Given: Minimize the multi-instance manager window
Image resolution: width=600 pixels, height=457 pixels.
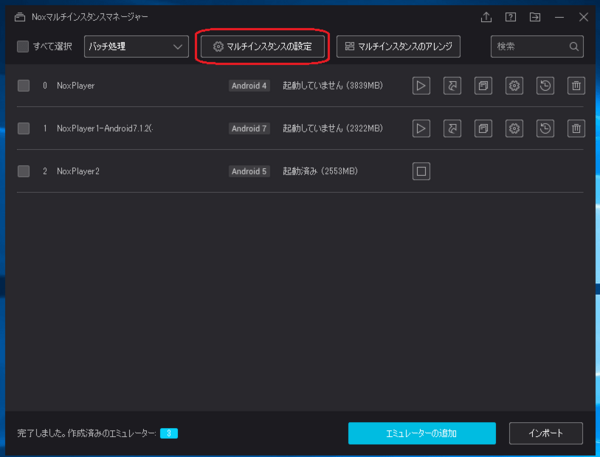Looking at the screenshot, I should (x=559, y=17).
